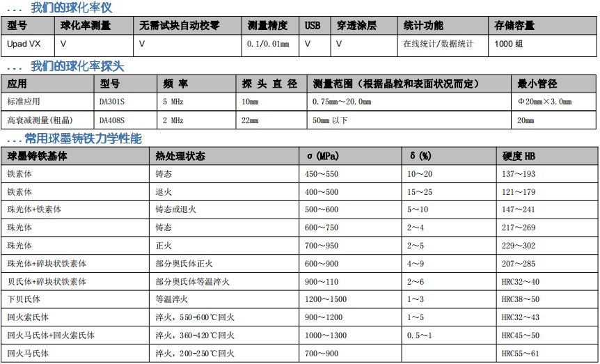This screenshot has width=600, height=364.
Task: Click the USB column header
Action: pos(313,26)
